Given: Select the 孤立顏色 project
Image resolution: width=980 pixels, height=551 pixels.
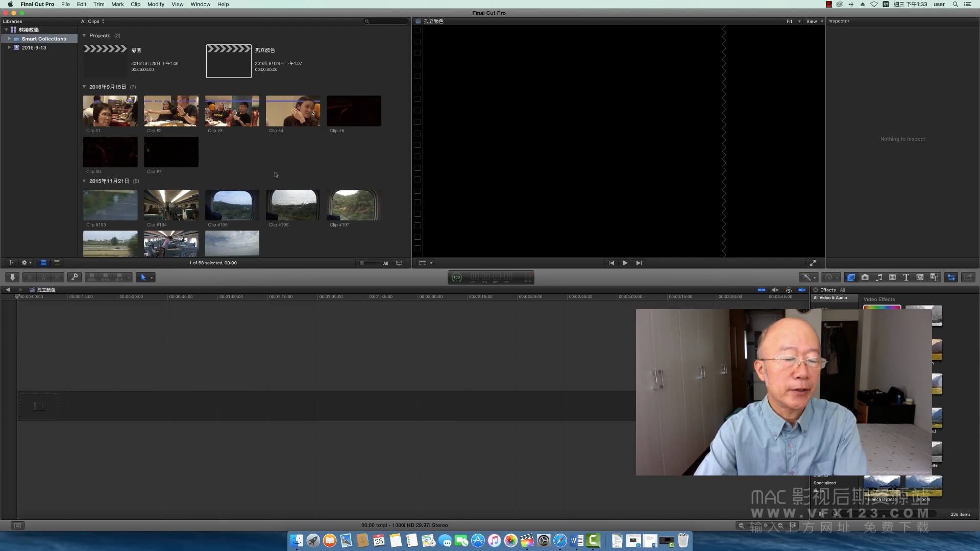Looking at the screenshot, I should coord(229,61).
